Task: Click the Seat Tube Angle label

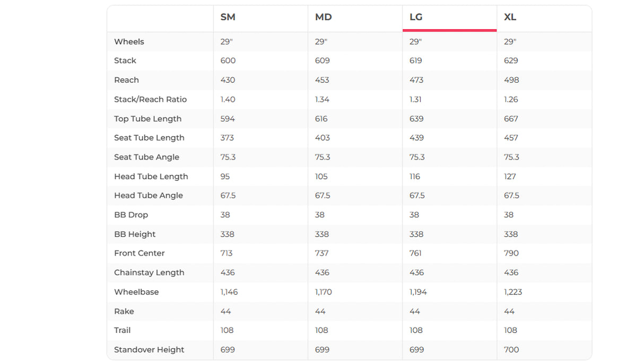Action: pos(146,157)
